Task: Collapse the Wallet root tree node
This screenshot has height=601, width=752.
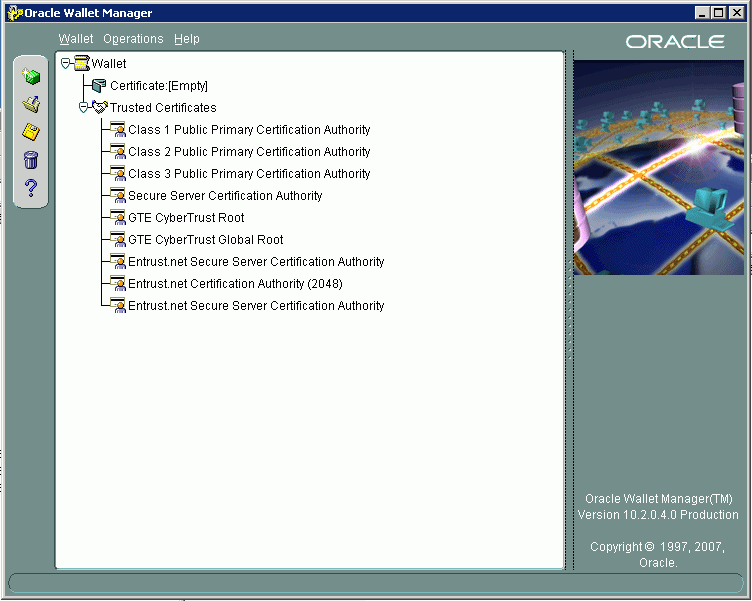Action: 65,63
